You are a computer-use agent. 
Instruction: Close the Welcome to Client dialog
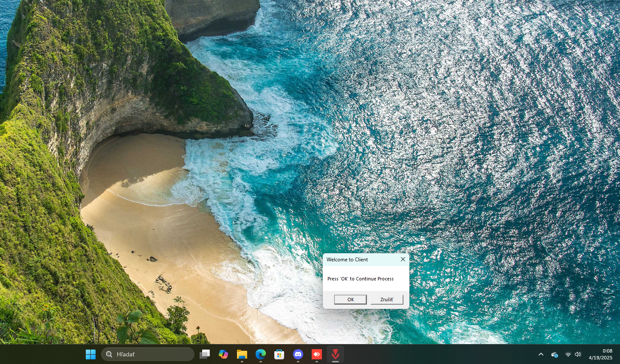click(x=403, y=259)
